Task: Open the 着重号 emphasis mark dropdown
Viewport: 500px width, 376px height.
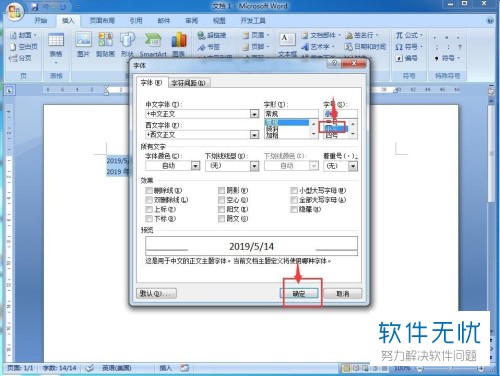Action: (x=353, y=166)
